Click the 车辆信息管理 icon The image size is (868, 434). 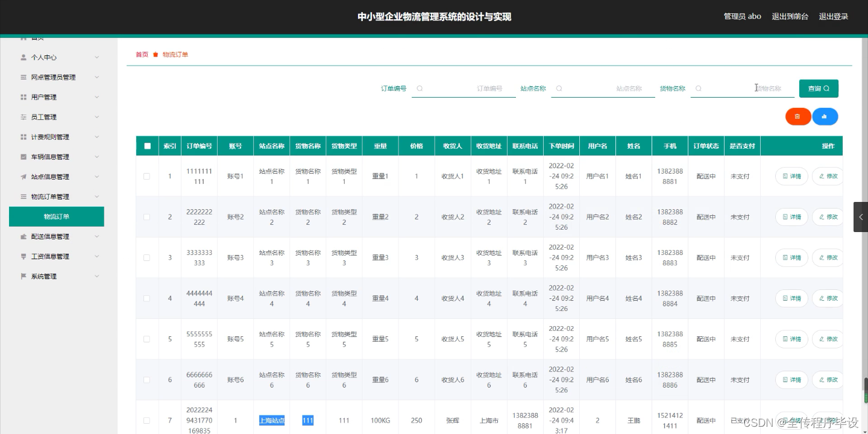coord(24,157)
